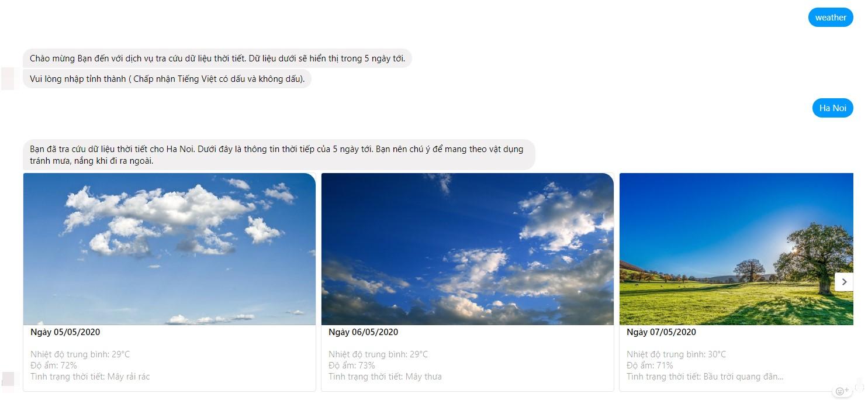The width and height of the screenshot is (868, 400).
Task: Click the 'Ngày 05/05/2020' card title
Action: point(65,332)
